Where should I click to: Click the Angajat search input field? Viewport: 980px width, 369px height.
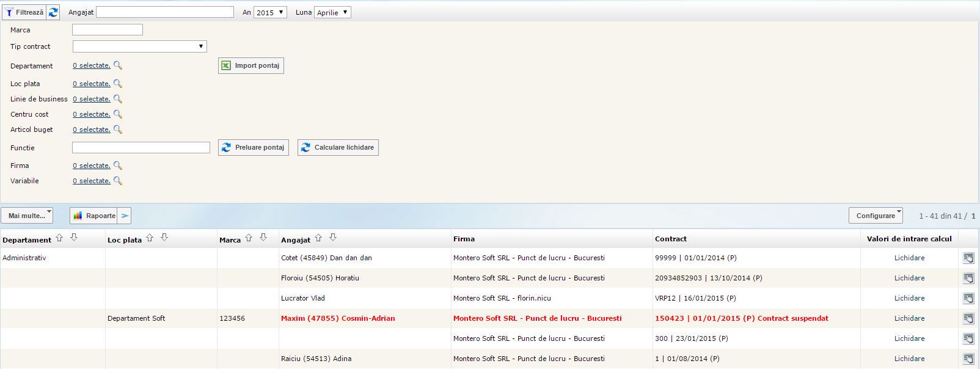pos(165,12)
